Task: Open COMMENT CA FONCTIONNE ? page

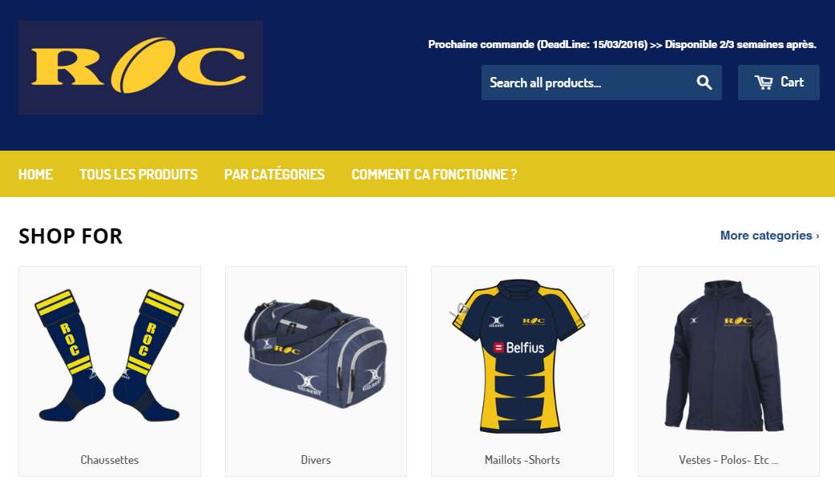Action: pos(434,175)
